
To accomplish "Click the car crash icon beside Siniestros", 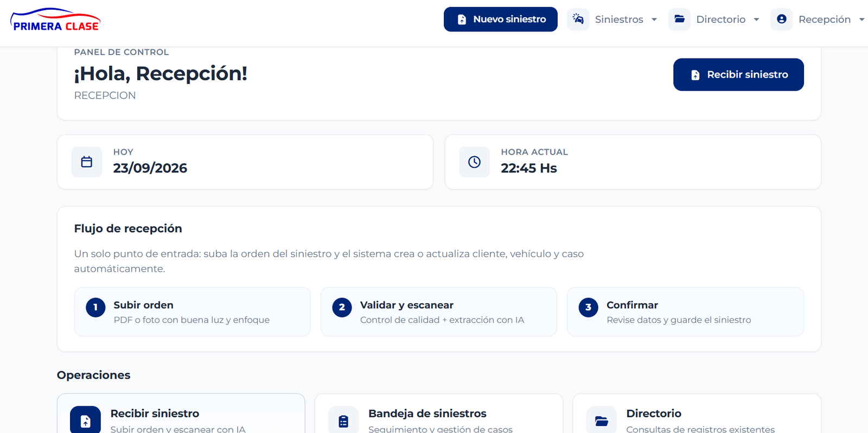I will click(x=578, y=20).
